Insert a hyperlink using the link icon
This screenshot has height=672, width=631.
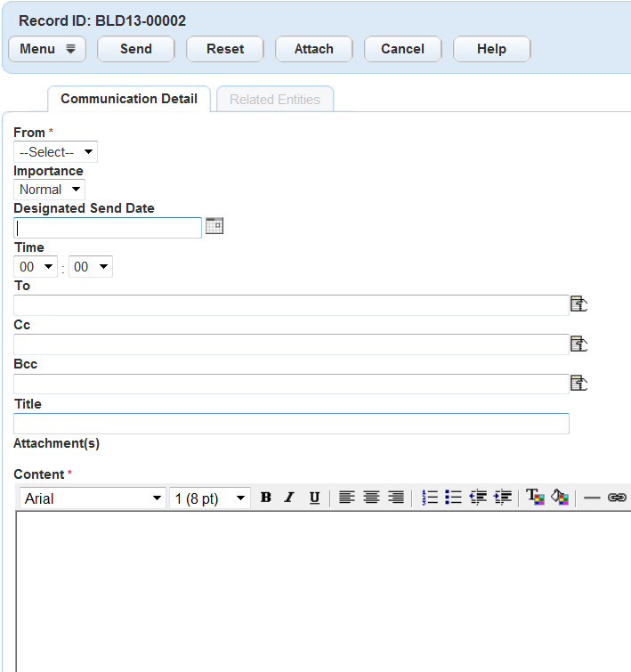pyautogui.click(x=617, y=498)
